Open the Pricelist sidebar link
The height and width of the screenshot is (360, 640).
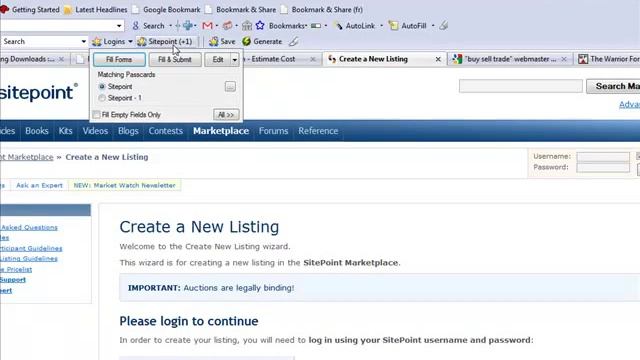coord(16,269)
